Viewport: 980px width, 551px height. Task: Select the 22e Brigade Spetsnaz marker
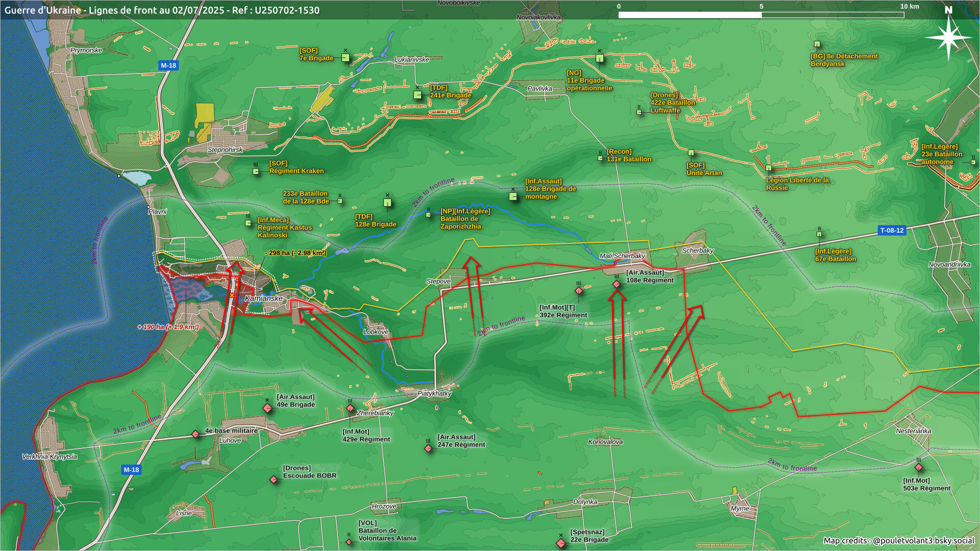pyautogui.click(x=561, y=543)
